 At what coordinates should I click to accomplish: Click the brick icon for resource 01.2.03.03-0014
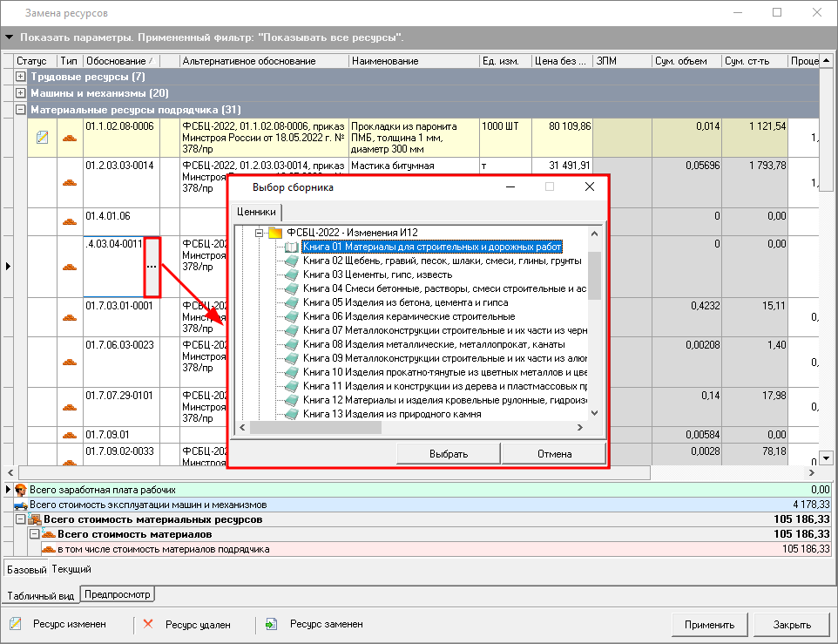coord(70,183)
